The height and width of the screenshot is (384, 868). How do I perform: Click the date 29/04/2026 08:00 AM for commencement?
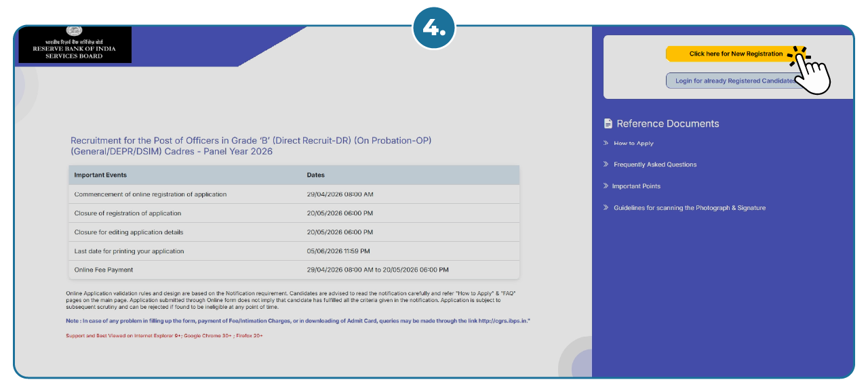tap(340, 194)
